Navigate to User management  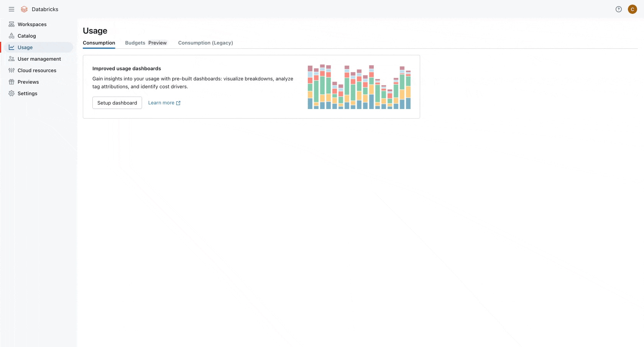tap(39, 59)
